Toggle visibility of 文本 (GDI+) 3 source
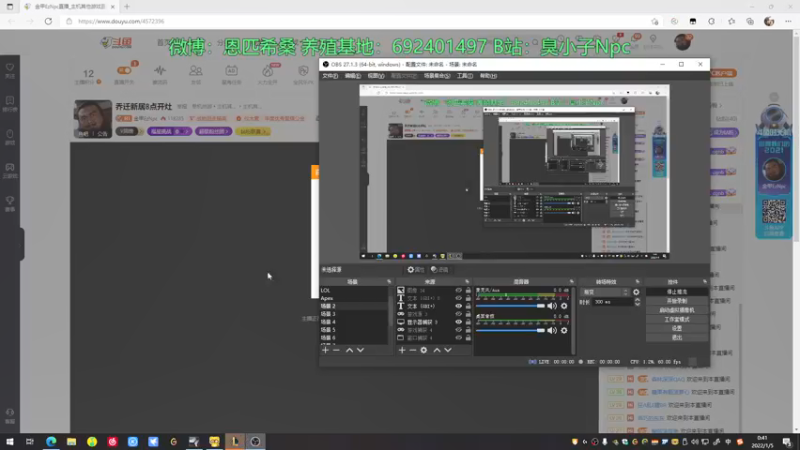The height and width of the screenshot is (450, 800). (458, 298)
